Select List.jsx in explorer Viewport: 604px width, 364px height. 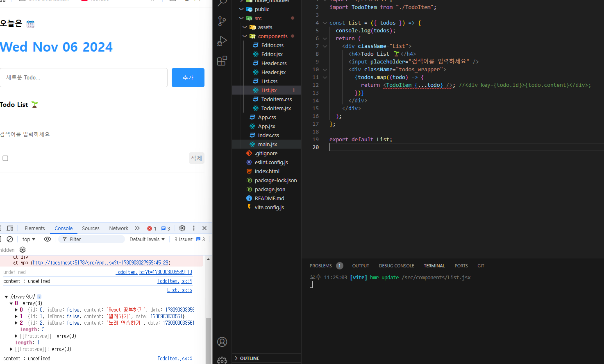click(269, 90)
